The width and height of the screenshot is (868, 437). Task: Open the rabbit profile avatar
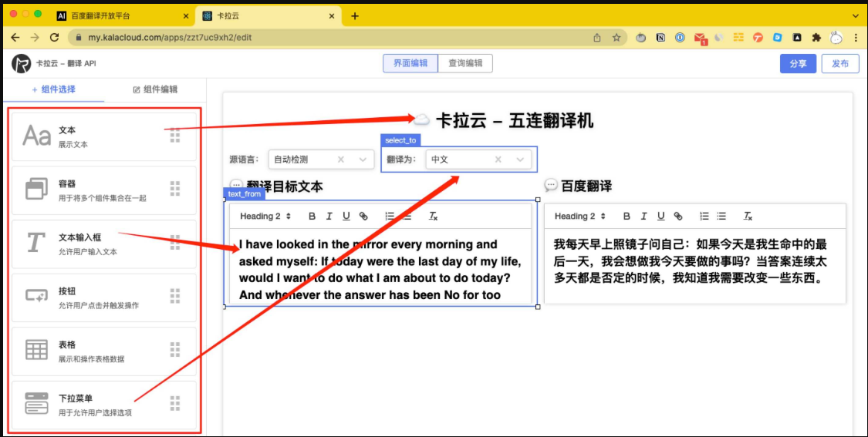pyautogui.click(x=836, y=38)
